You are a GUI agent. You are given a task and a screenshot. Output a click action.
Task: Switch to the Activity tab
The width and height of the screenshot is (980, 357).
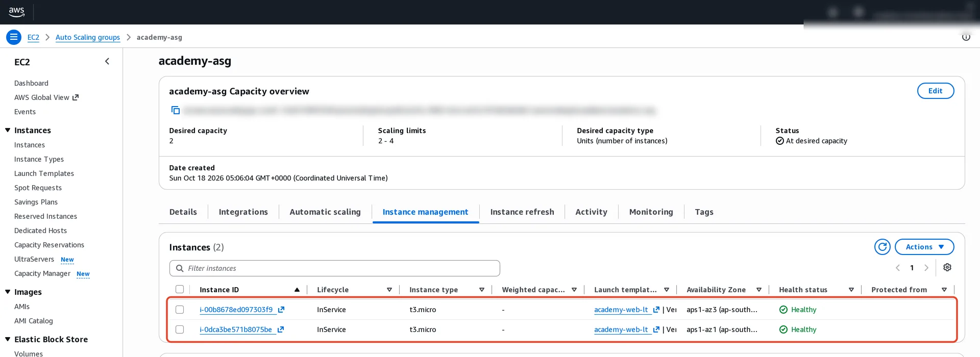[592, 212]
